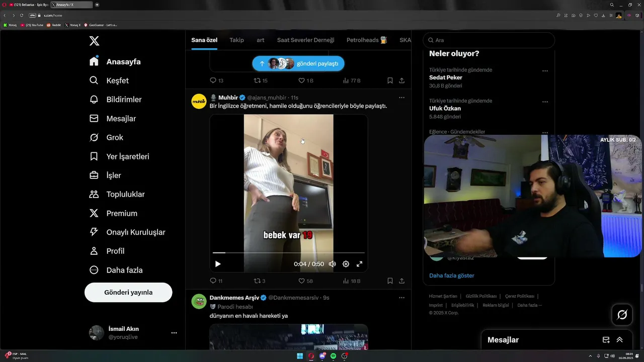This screenshot has height=362, width=644.
Task: Like Muhbir post with 58 likes
Action: point(306,281)
